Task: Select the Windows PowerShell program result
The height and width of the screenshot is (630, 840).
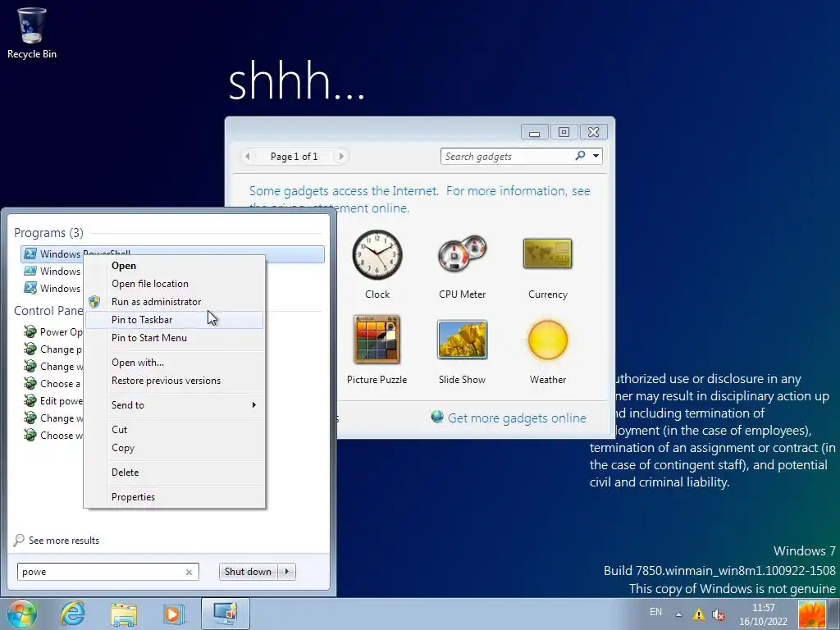Action: (x=172, y=254)
